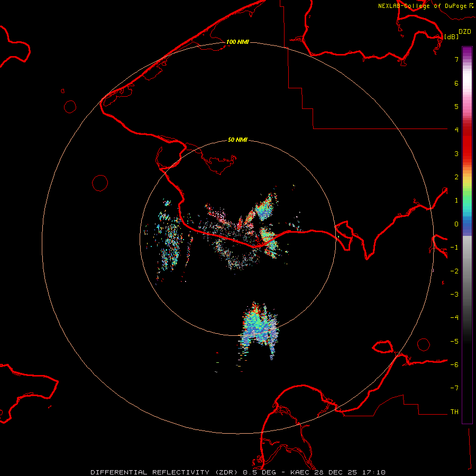Click the DZD label above the color scale
The height and width of the screenshot is (476, 476).
pyautogui.click(x=465, y=32)
